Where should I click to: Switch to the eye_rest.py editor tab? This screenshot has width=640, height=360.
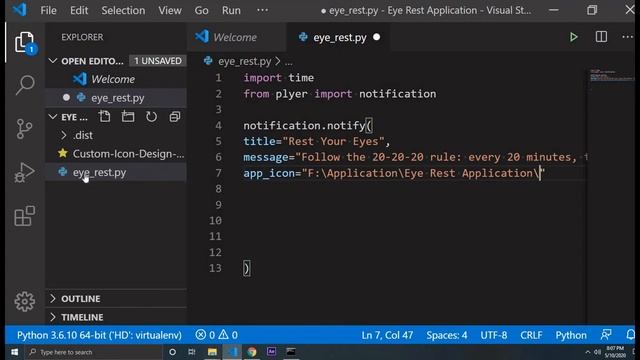[339, 37]
